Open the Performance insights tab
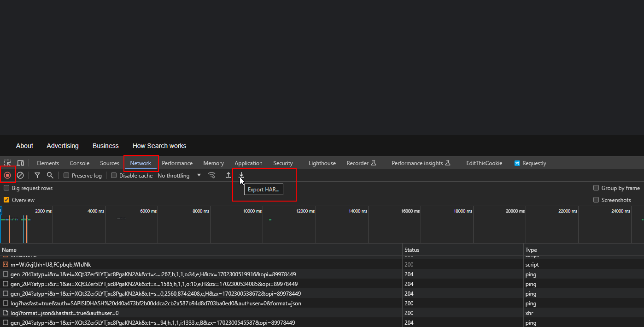Screen dimensions: 644x327 (421, 163)
